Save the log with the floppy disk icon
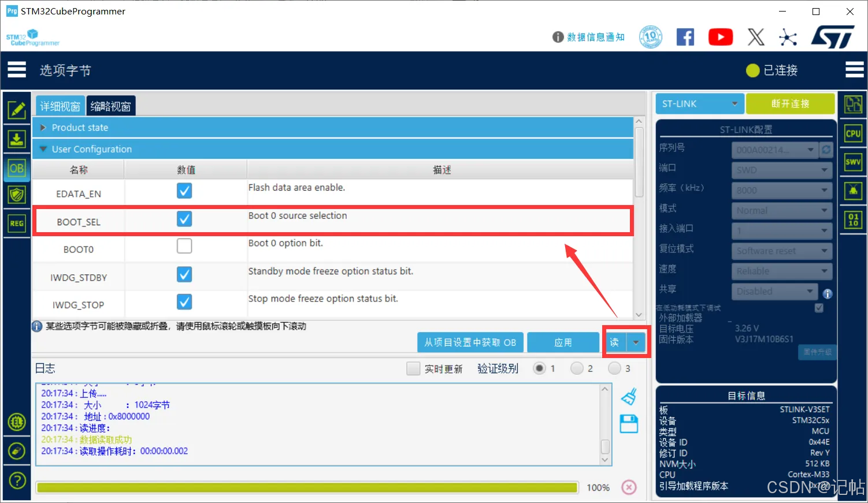 [629, 424]
